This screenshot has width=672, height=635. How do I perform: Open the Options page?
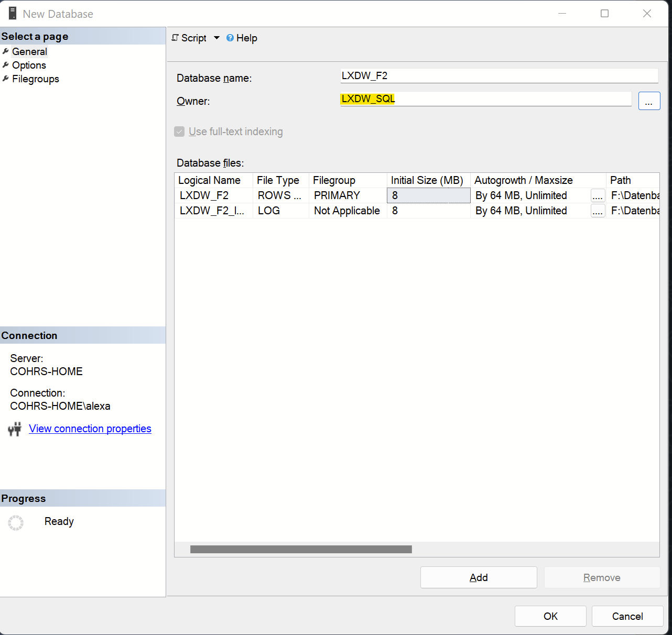click(x=29, y=65)
